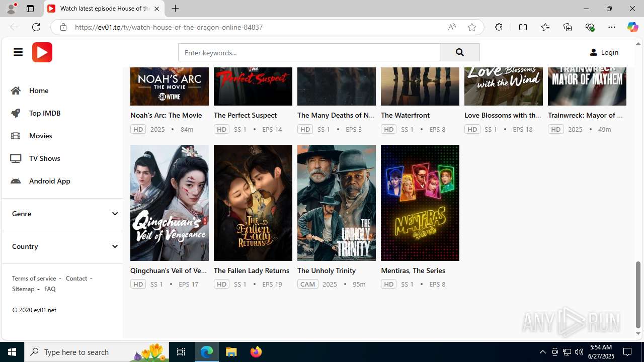Open Collections in Edge toolbar
Screen dimensions: 644x362
click(x=568, y=27)
